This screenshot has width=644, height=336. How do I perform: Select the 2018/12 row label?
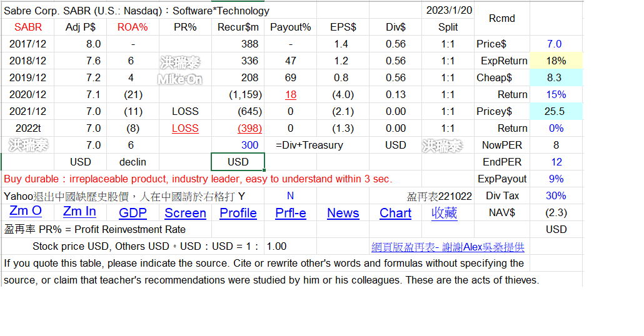(x=28, y=61)
